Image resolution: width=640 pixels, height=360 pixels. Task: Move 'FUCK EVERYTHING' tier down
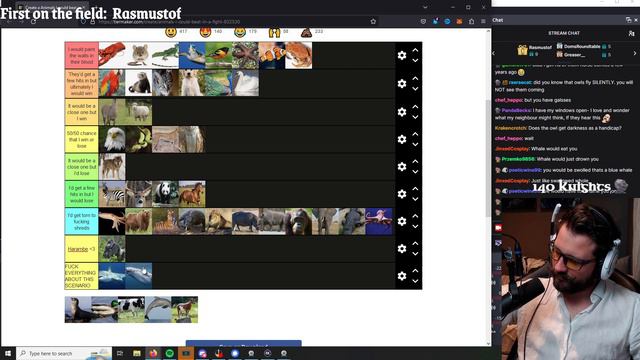click(x=415, y=281)
